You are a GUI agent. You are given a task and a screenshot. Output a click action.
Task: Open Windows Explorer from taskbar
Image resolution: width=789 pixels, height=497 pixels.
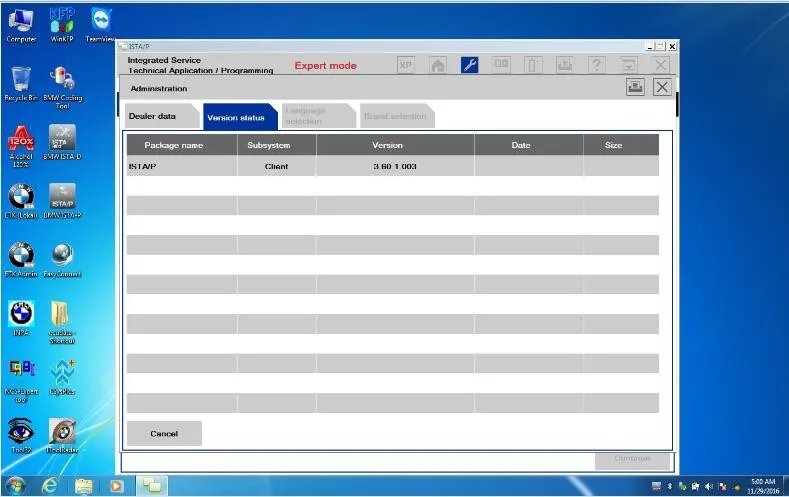(84, 486)
